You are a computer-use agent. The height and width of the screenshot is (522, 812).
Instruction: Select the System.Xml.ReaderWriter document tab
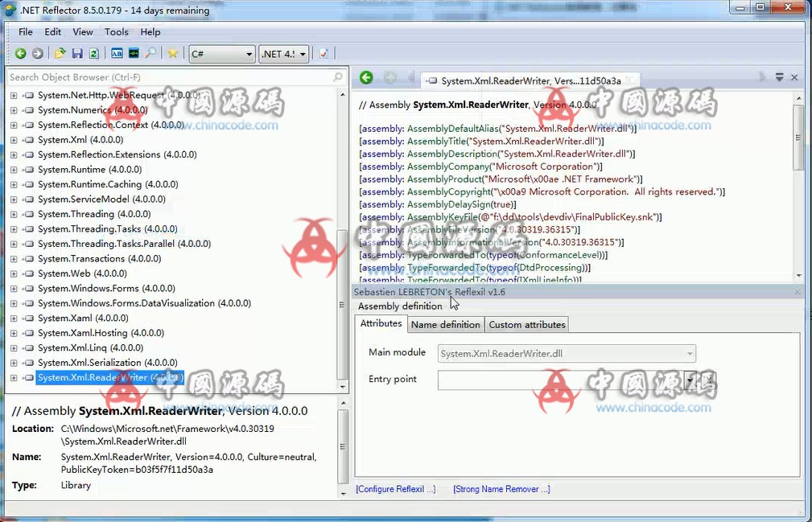(x=530, y=80)
